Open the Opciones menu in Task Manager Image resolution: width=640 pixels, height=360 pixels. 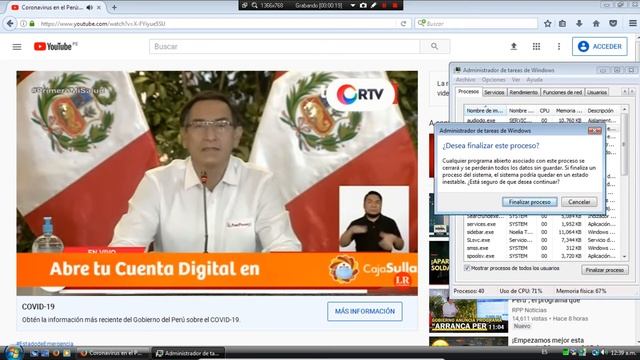point(493,80)
